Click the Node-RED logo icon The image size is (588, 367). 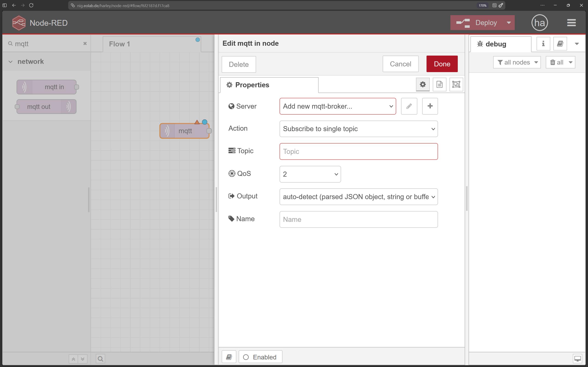19,23
